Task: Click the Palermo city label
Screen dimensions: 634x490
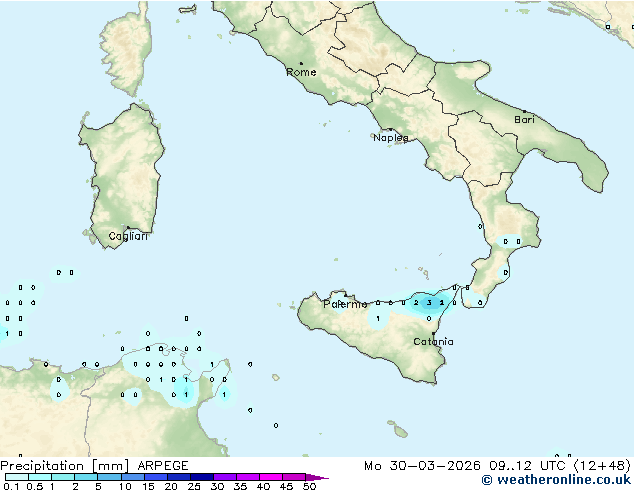Action: 345,304
